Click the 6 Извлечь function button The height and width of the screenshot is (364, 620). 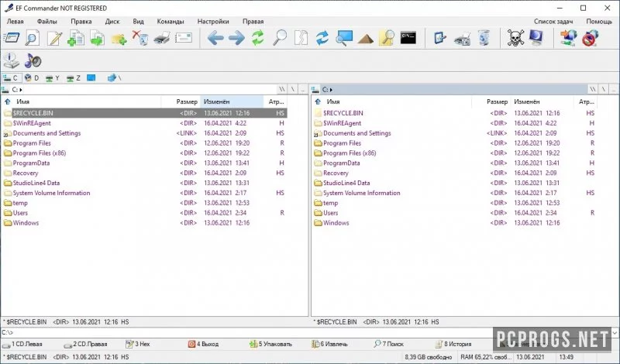(329, 344)
